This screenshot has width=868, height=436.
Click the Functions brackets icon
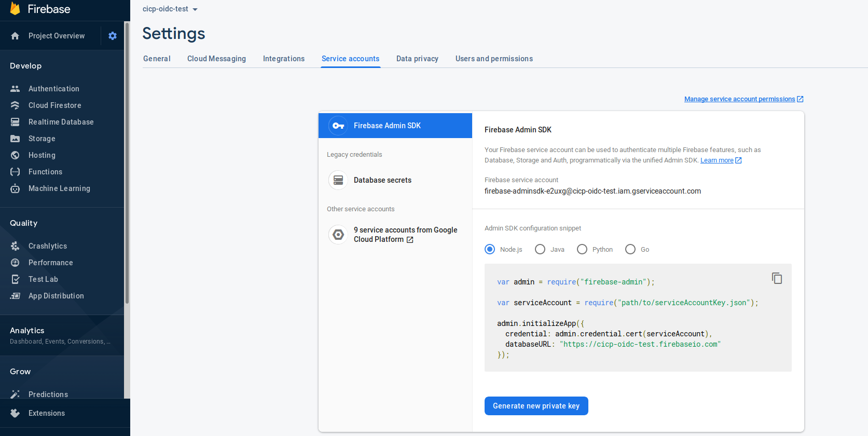15,172
